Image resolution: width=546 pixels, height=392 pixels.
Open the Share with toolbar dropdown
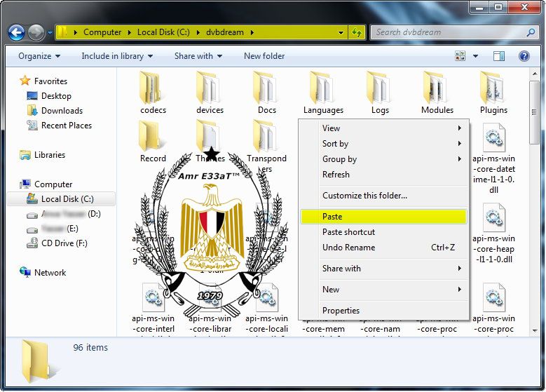pos(198,56)
